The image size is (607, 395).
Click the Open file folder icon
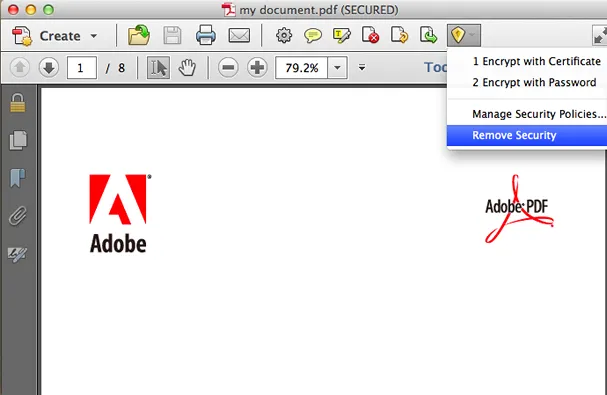point(139,35)
